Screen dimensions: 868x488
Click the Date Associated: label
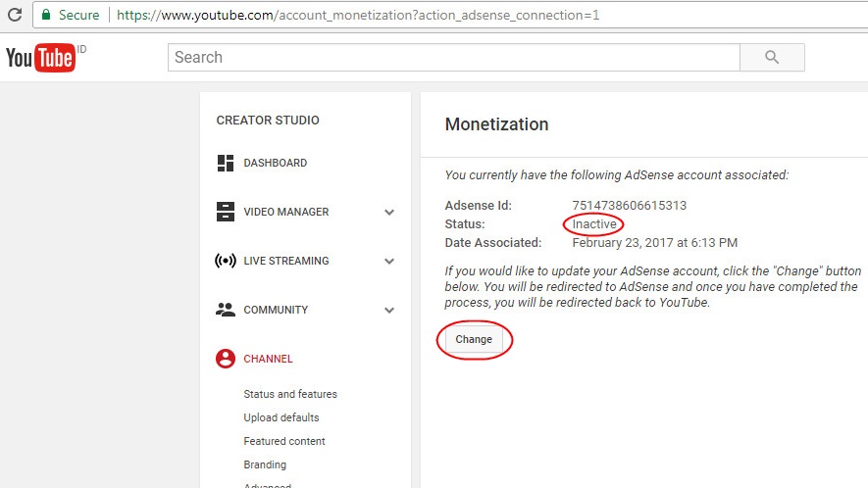tap(493, 243)
